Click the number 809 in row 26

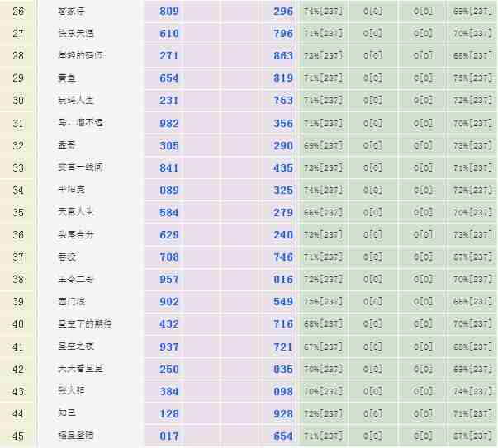[168, 12]
